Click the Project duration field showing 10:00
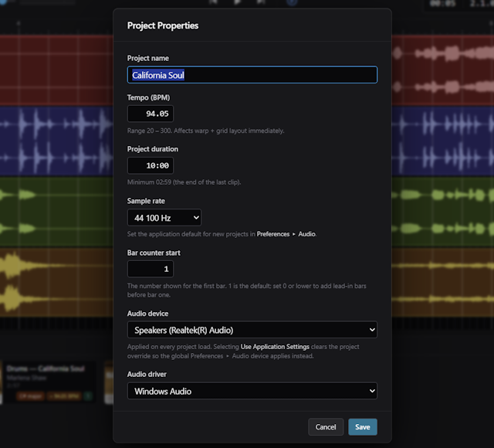This screenshot has height=448, width=494. 151,165
